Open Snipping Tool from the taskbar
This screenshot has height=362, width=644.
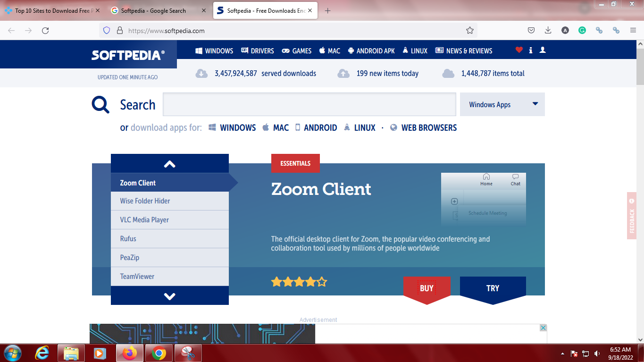click(188, 353)
